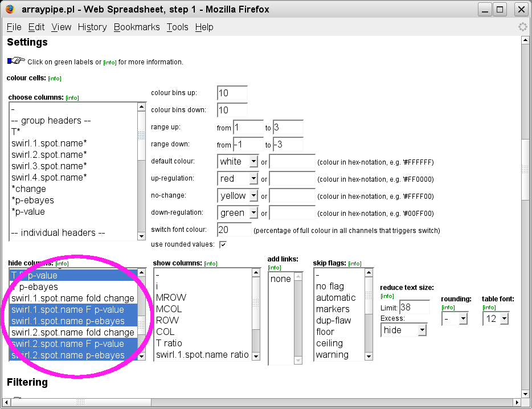Open the Help menu
532x409 pixels.
click(204, 27)
